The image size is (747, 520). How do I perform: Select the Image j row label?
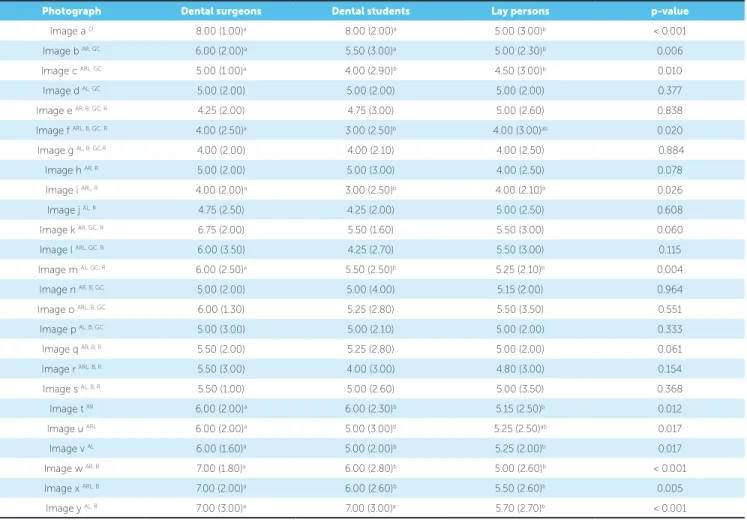pos(71,210)
